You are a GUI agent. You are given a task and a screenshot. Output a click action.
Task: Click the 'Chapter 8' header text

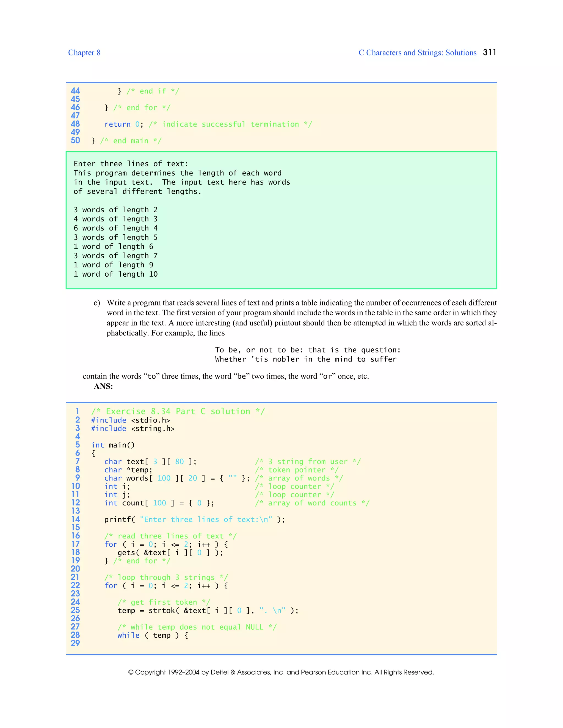[x=84, y=53]
